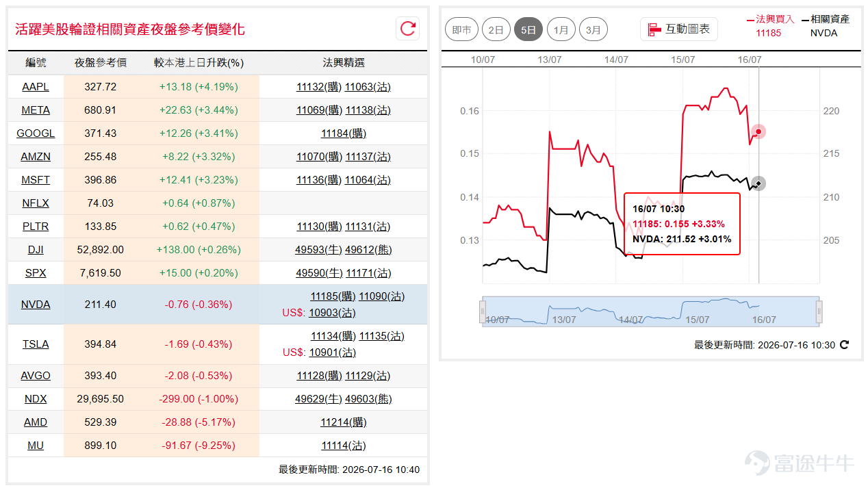Open TSLA call warrant 11134
The width and height of the screenshot is (868, 488).
click(x=333, y=336)
